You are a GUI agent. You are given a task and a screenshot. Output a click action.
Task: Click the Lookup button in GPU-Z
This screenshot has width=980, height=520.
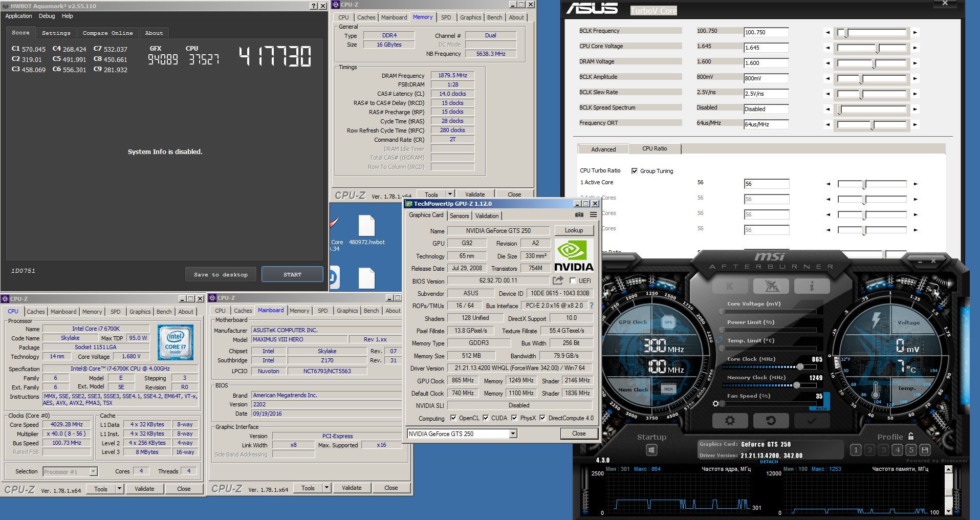pyautogui.click(x=574, y=230)
